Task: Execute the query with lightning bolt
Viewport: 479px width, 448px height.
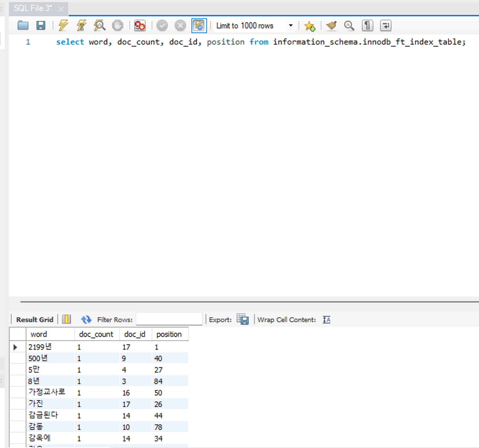Action: (x=63, y=25)
